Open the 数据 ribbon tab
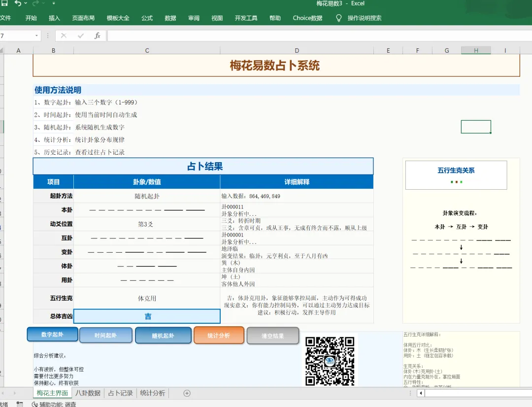The image size is (532, 407). click(170, 18)
